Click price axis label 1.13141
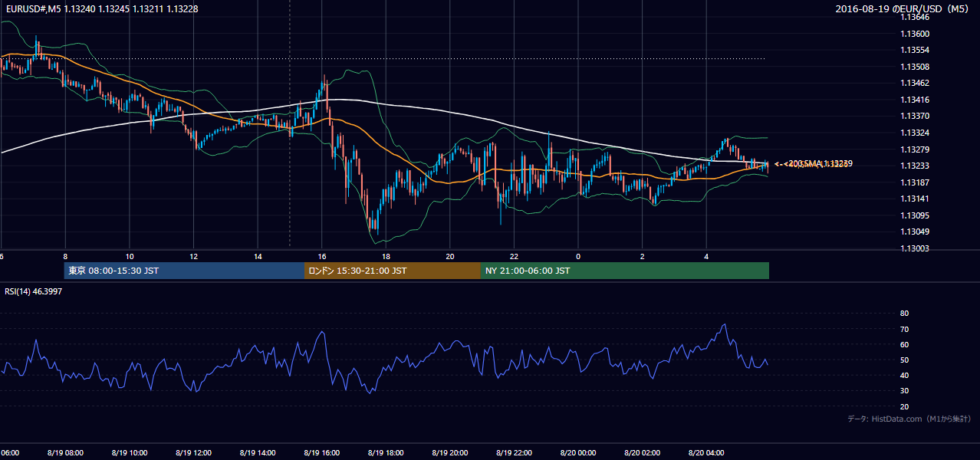980x460 pixels. click(x=915, y=199)
